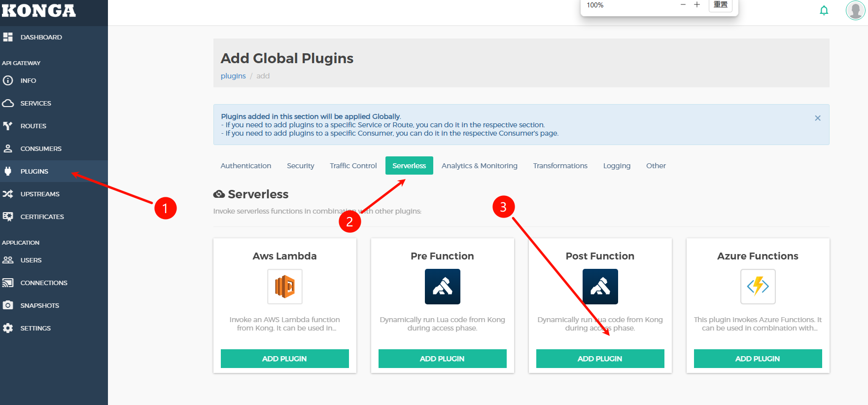Click the AWS Lambda plugin logo

tap(285, 287)
